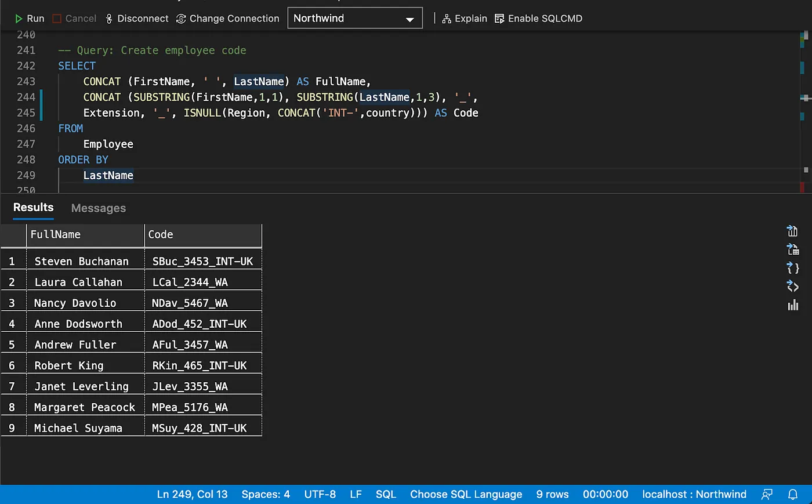Select result row number 5

[13, 345]
